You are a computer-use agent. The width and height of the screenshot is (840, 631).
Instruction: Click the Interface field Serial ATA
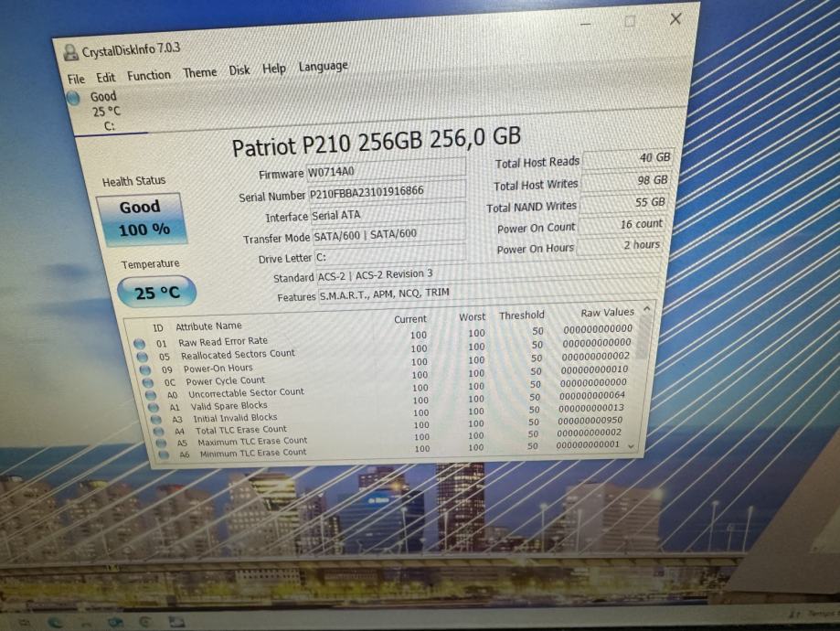point(388,213)
